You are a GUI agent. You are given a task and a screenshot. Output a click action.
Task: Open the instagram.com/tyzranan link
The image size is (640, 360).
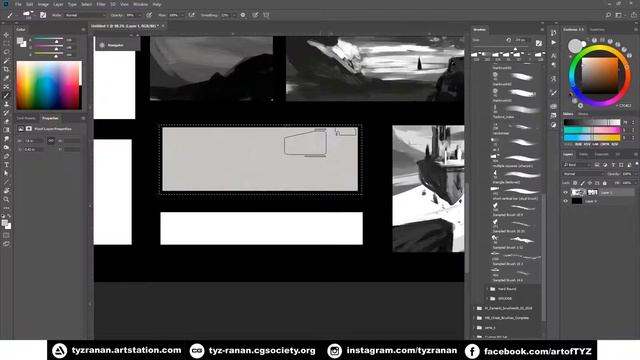402,350
